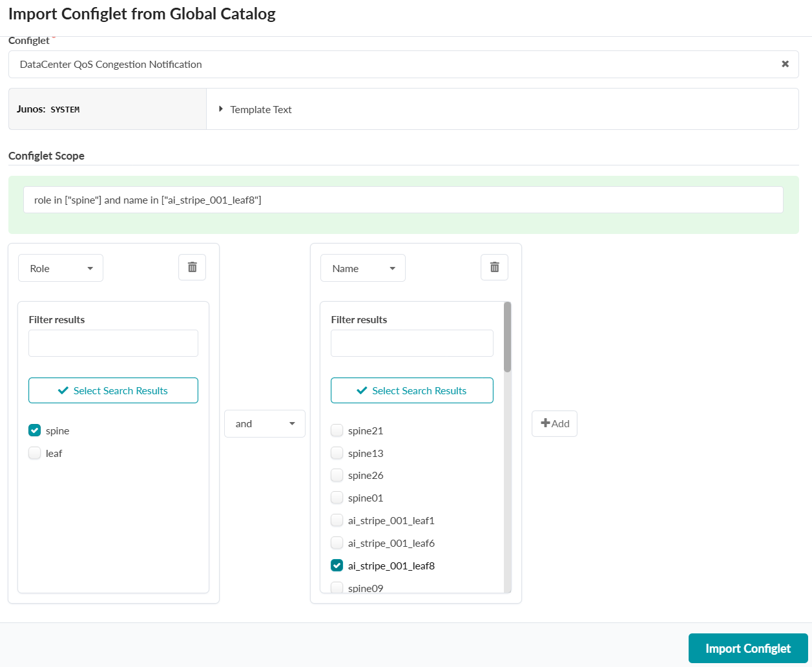The image size is (812, 667).
Task: Click the configlet scope query field
Action: [403, 200]
